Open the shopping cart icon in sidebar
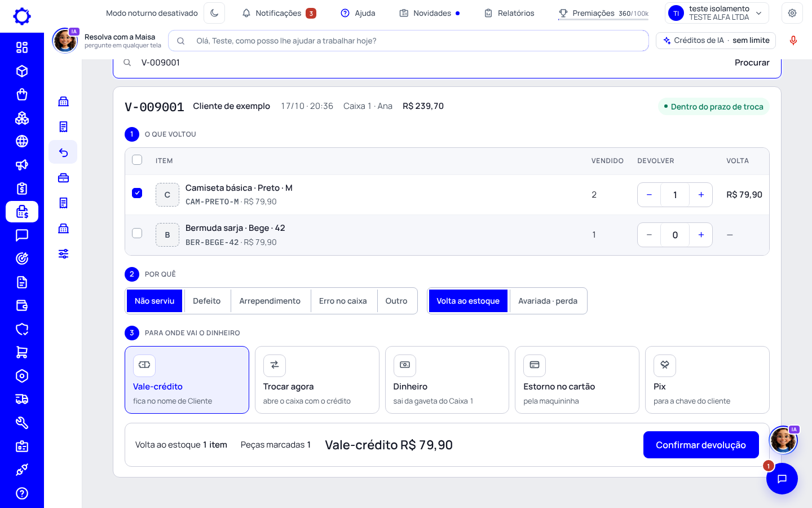 pyautogui.click(x=22, y=352)
